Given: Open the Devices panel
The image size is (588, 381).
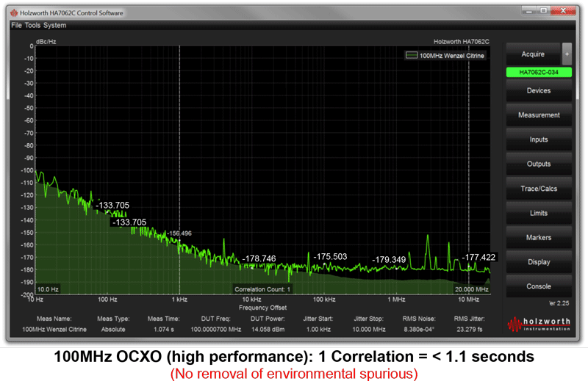Looking at the screenshot, I should pos(539,90).
